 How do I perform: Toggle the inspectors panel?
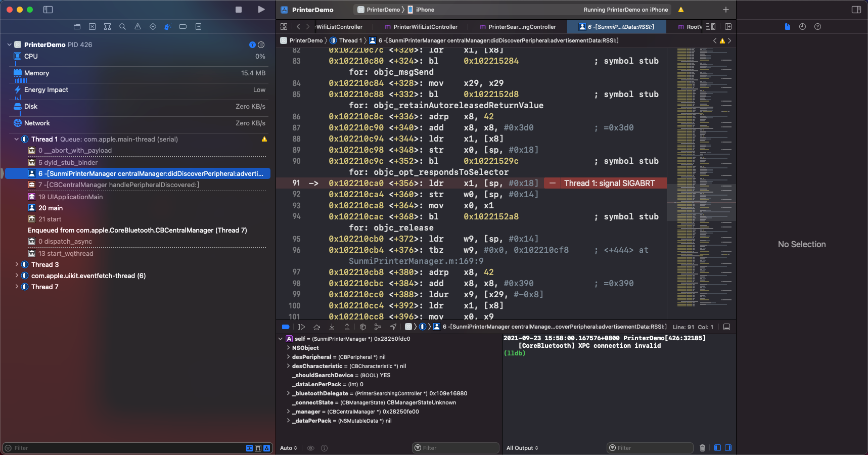[x=856, y=10]
